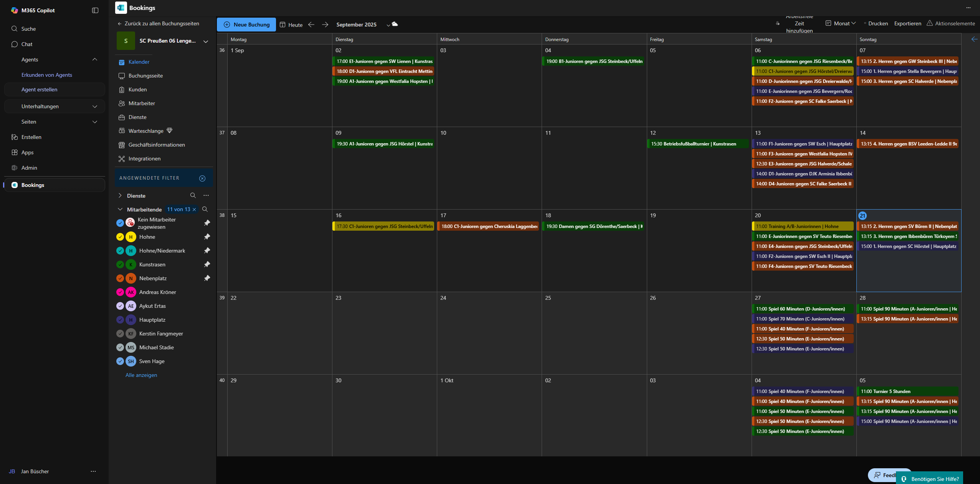Expand the Dienste filter section
980x484 pixels.
pos(120,196)
